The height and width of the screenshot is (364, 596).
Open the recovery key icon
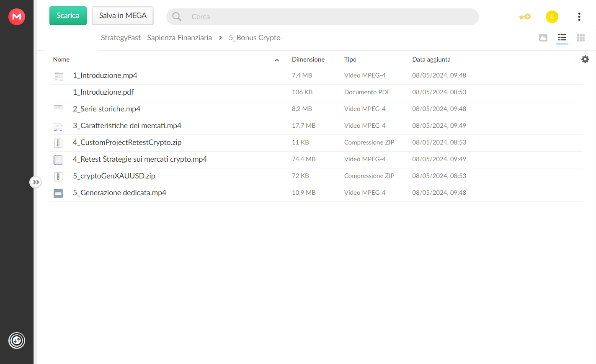coord(525,17)
